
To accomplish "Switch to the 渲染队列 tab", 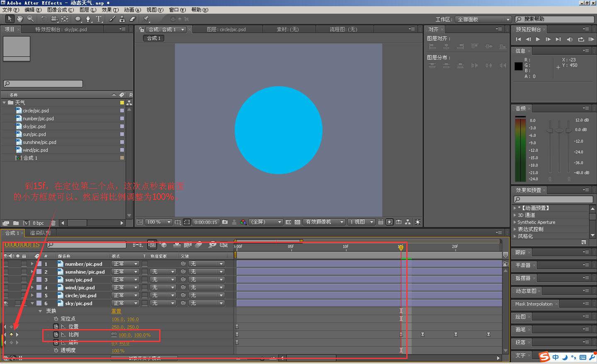I will coord(40,233).
